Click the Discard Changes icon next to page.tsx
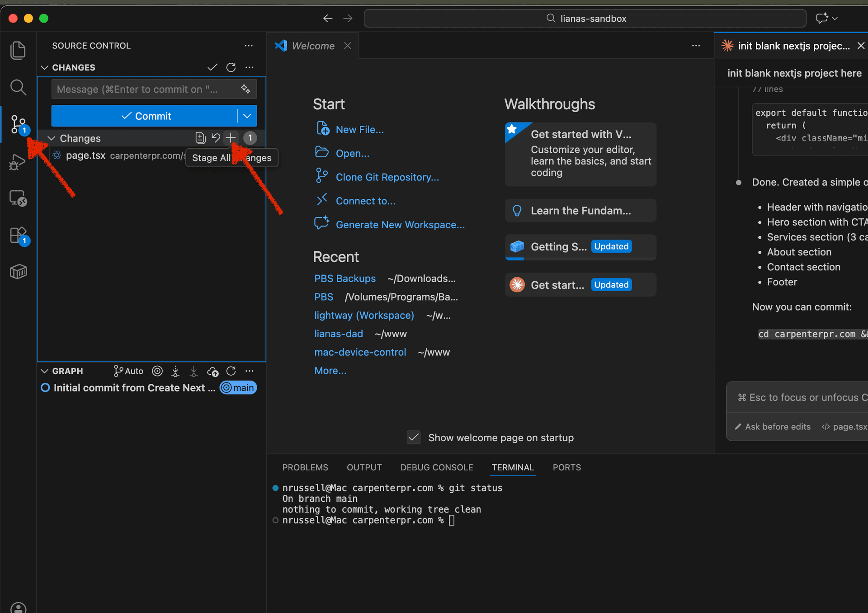This screenshot has width=868, height=613. (x=216, y=138)
